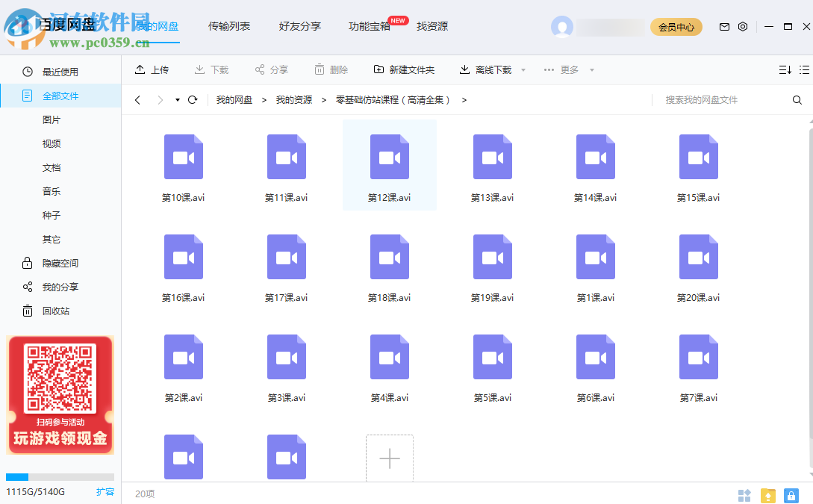Click the 扩容 storage upgrade link
Screen dimensions: 813x504
coord(105,491)
